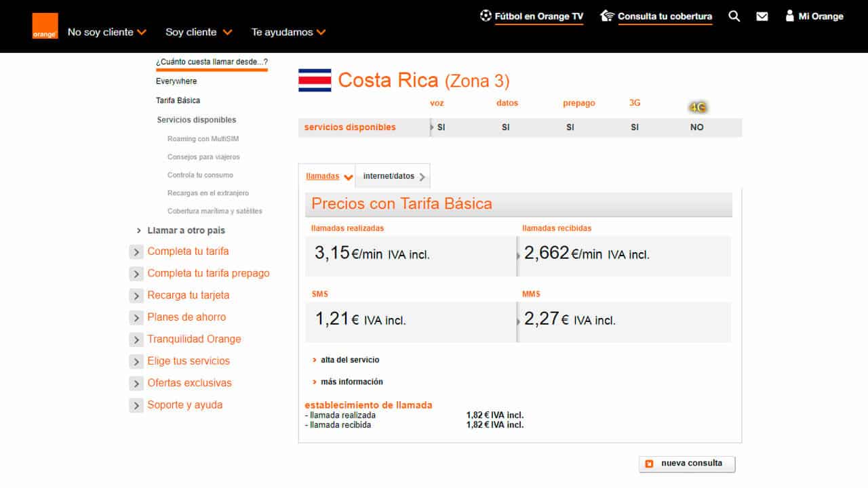This screenshot has height=488, width=868.
Task: Open the Everywhere sidebar item
Action: pyautogui.click(x=176, y=81)
